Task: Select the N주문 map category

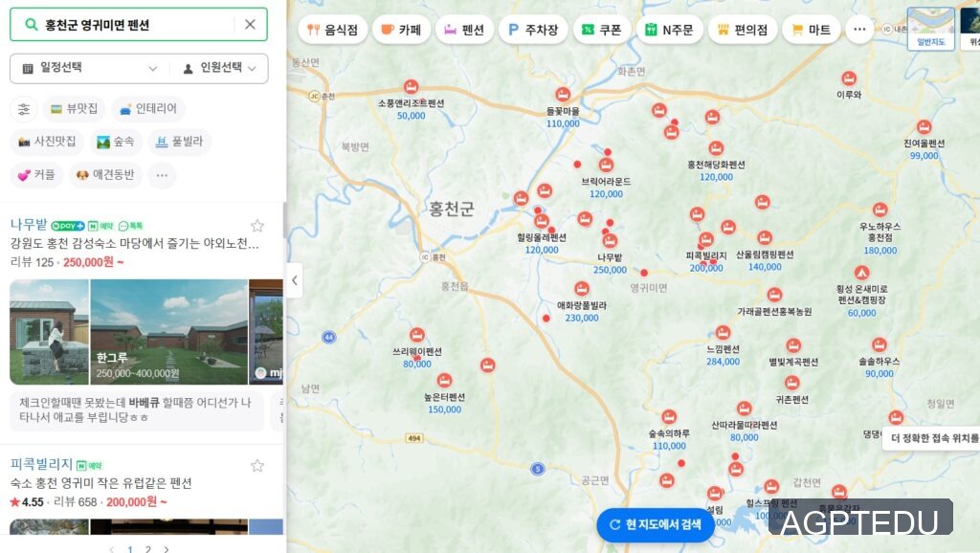Action: [669, 30]
